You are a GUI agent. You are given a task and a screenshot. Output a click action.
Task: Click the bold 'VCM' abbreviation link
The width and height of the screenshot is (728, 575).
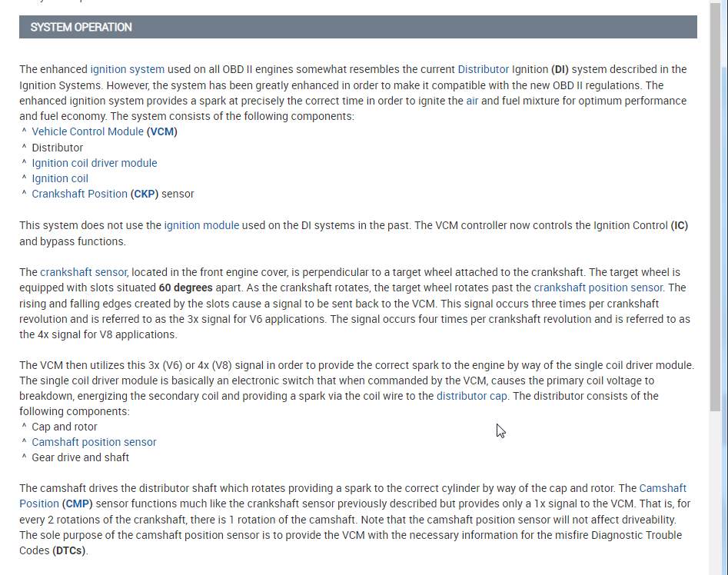(162, 131)
